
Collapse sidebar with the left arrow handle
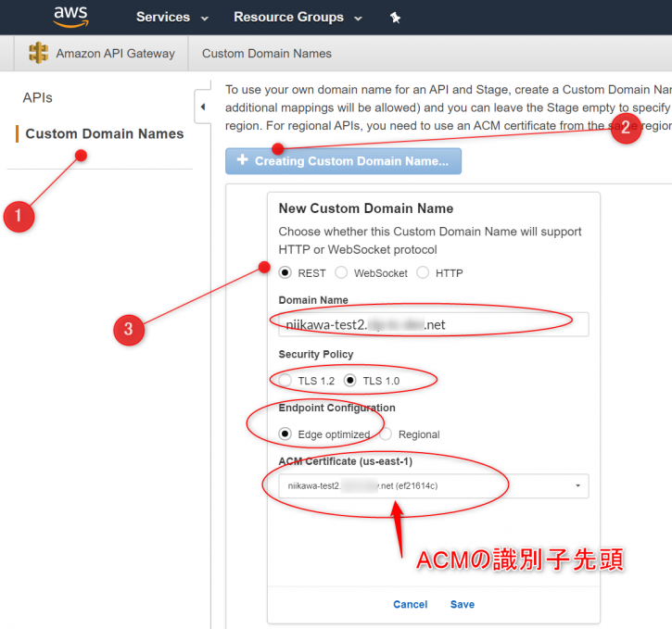click(x=203, y=107)
